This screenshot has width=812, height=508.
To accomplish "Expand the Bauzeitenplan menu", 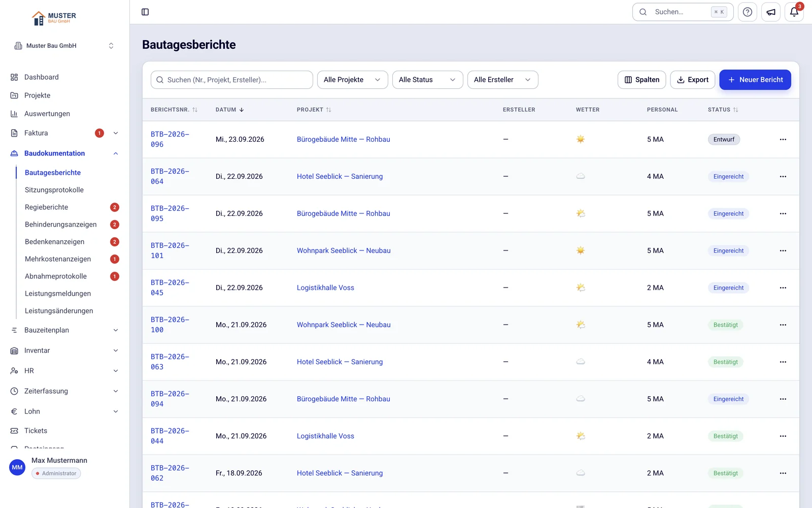I will 116,330.
